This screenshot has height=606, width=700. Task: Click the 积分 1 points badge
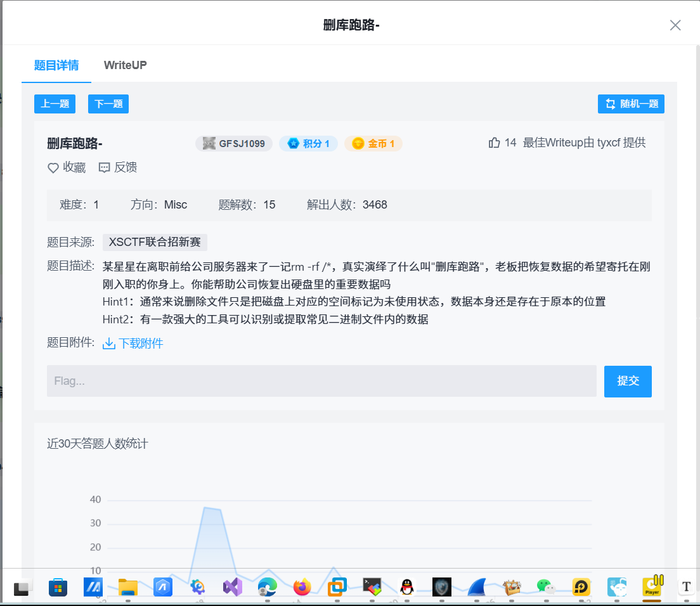click(308, 143)
